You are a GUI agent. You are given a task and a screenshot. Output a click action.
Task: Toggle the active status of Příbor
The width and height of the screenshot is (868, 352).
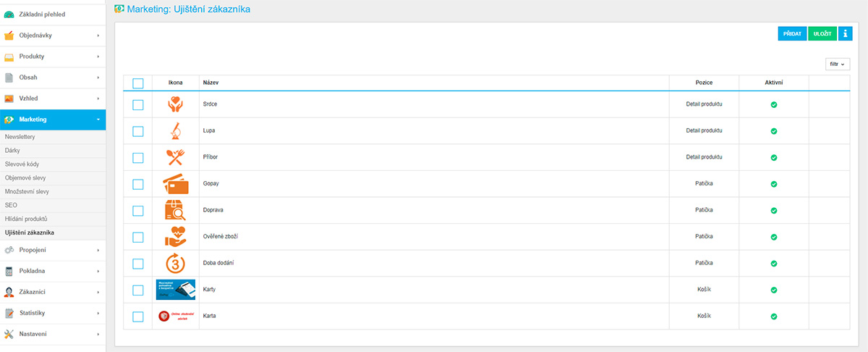tap(773, 157)
